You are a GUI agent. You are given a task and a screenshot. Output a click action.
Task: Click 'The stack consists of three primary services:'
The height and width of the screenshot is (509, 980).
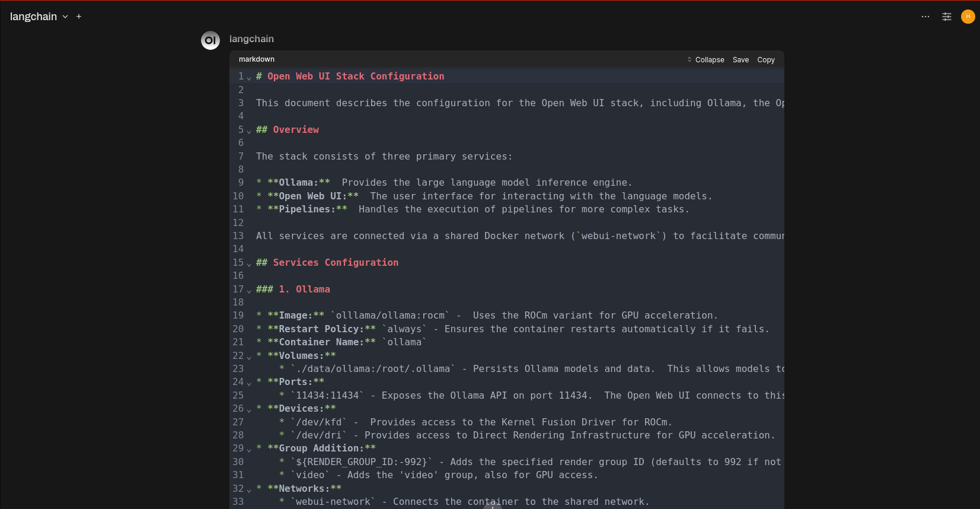point(384,156)
